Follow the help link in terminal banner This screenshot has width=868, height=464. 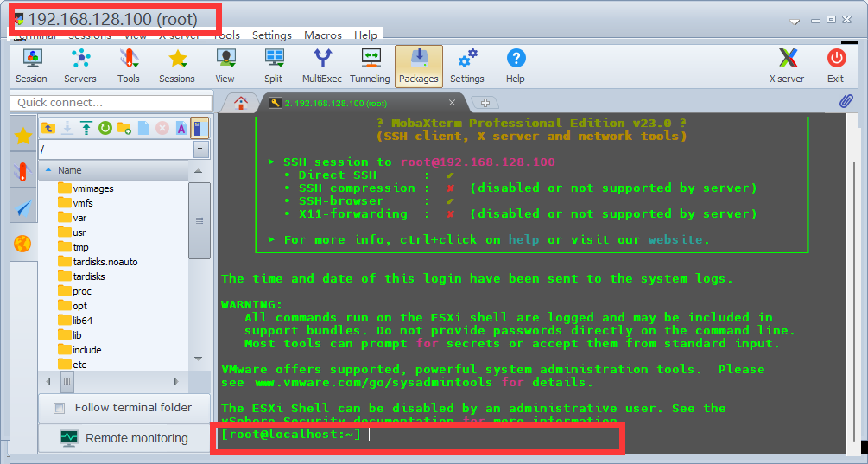523,239
